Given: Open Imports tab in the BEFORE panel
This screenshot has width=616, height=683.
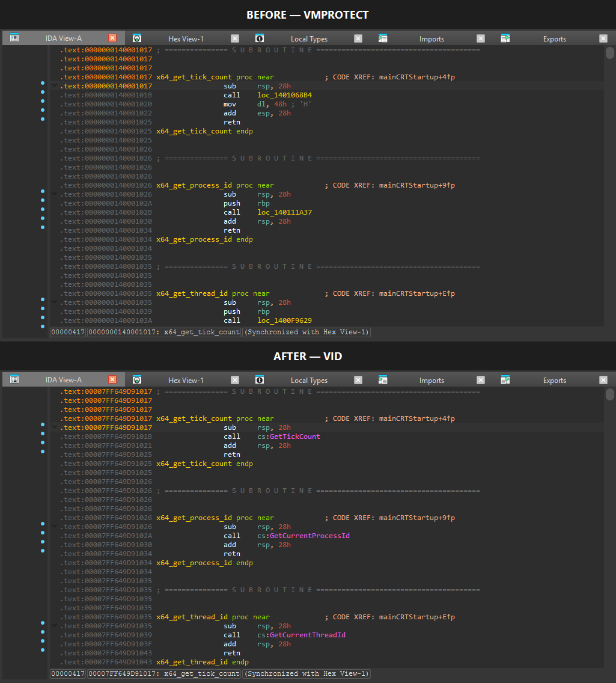Looking at the screenshot, I should [x=432, y=38].
